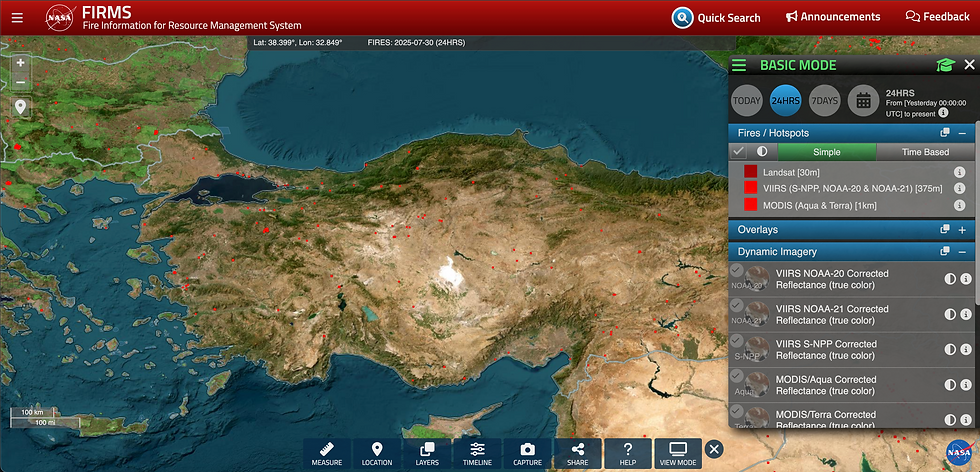Open the LOCATION tool

(377, 454)
